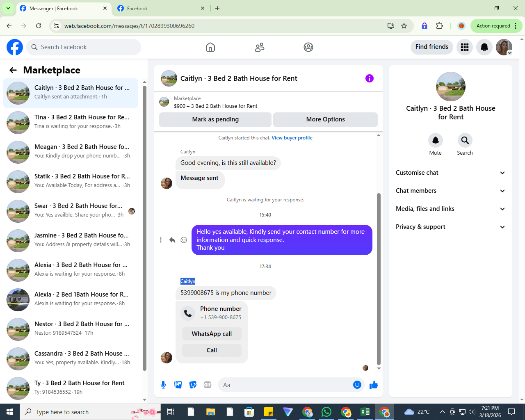Click More Options button
This screenshot has height=420, width=525.
coord(325,119)
